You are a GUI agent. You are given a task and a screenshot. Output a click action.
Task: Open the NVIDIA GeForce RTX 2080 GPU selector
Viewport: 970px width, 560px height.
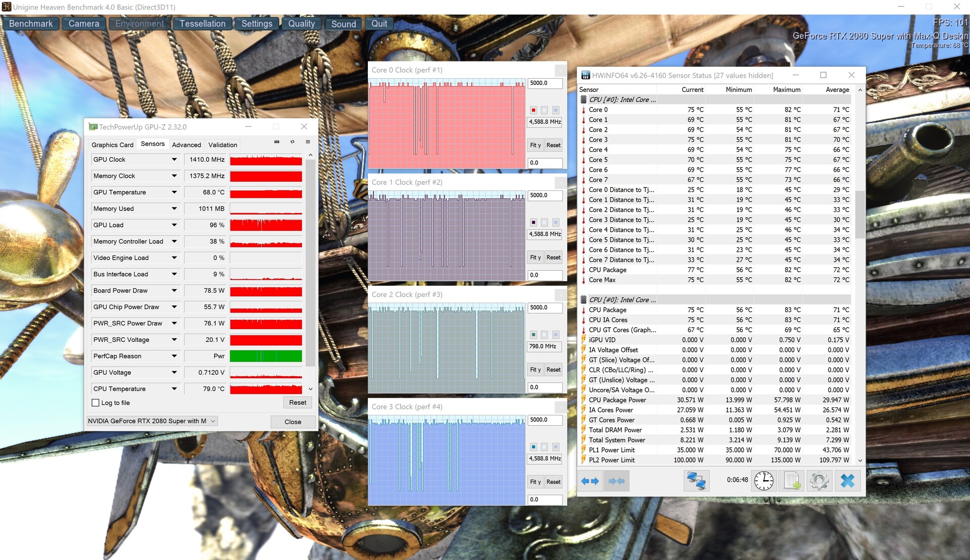pos(152,421)
